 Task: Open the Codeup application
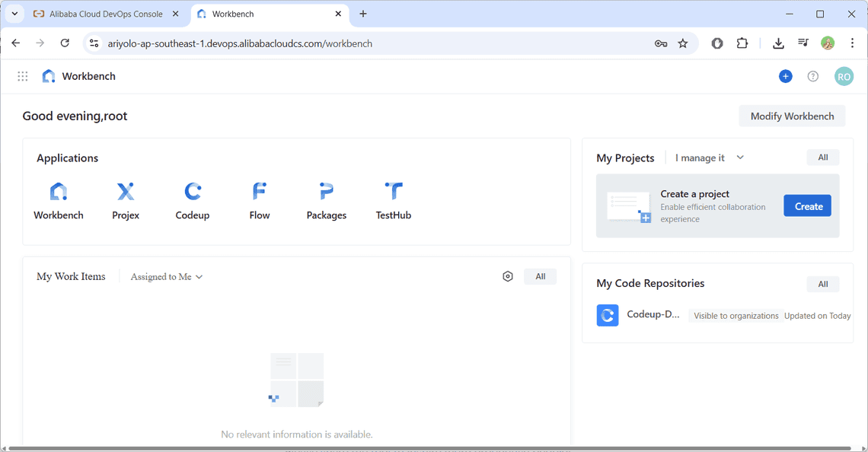pos(192,199)
